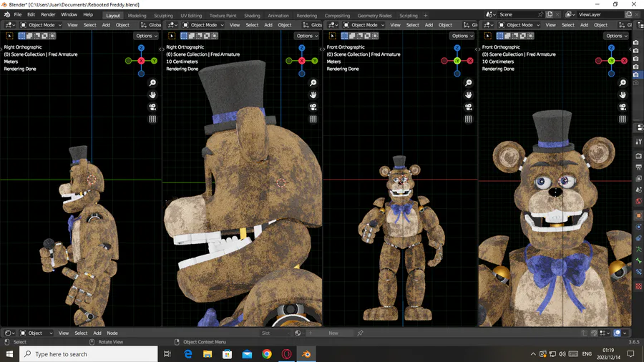Viewport: 644px width, 362px height.
Task: Open Tool properties tab (wrench and screwdriver)
Action: point(639,142)
